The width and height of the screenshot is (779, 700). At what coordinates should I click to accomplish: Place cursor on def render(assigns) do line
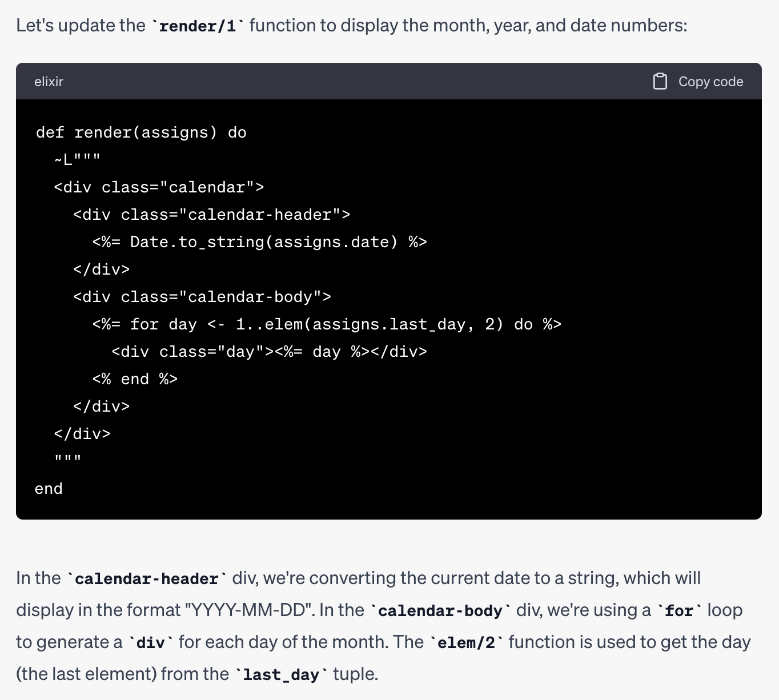141,132
